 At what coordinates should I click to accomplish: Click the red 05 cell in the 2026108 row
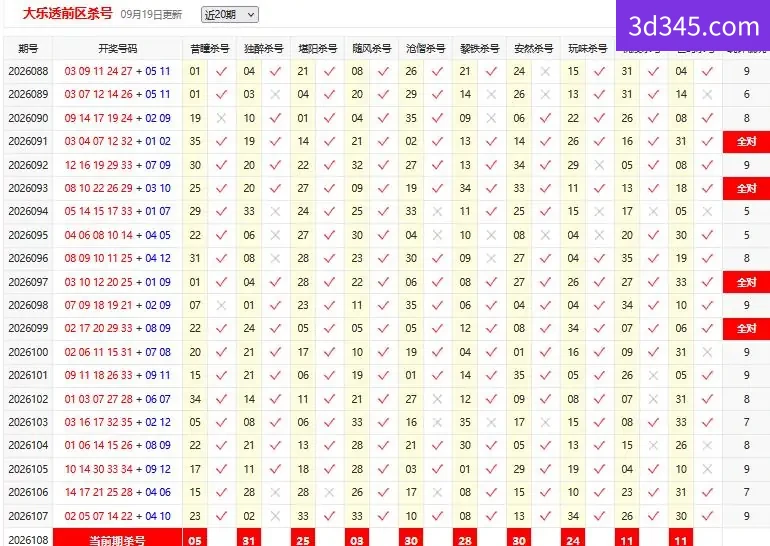(x=195, y=538)
